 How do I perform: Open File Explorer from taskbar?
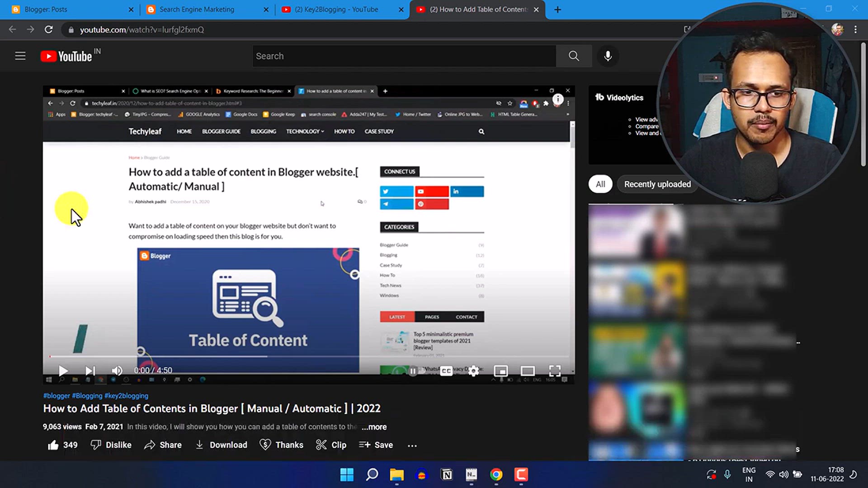396,474
